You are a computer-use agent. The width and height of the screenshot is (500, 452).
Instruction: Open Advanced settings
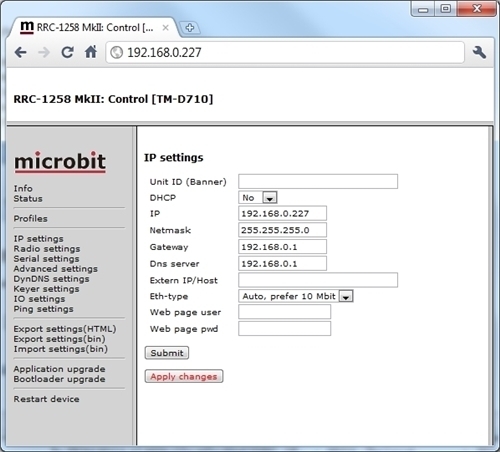click(56, 269)
